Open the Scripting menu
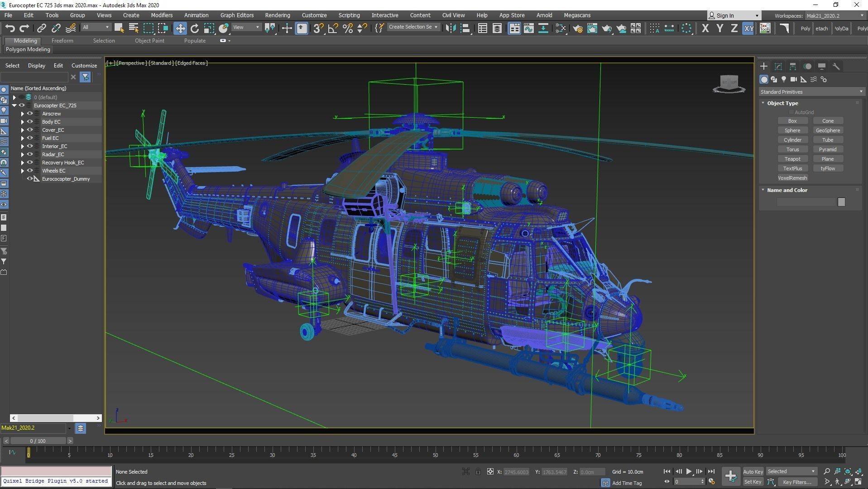The width and height of the screenshot is (868, 489). [349, 15]
